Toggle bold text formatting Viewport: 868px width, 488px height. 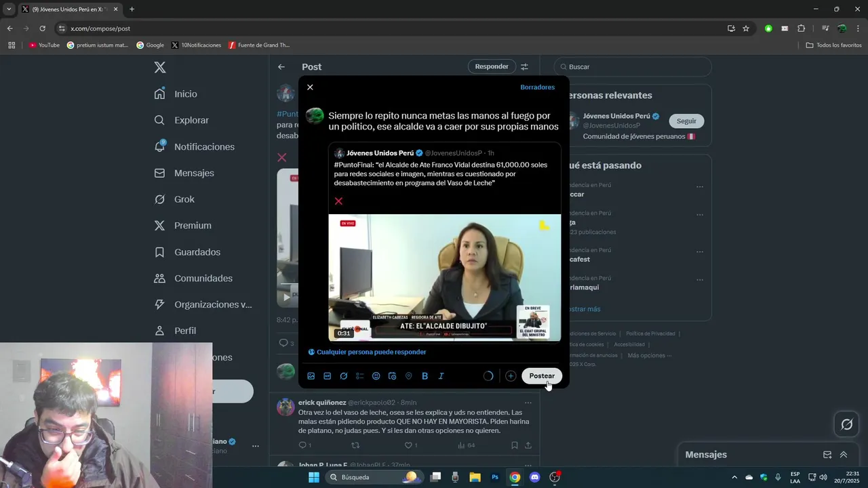425,376
